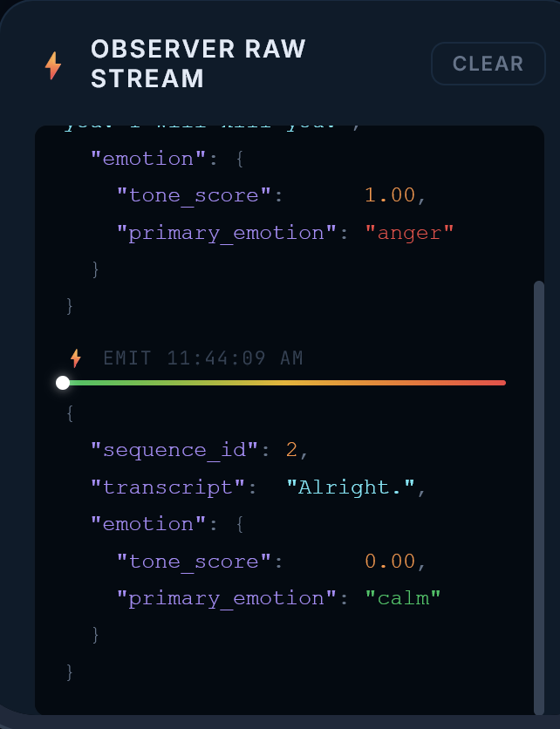Click the "emotion" key in the second entry
The height and width of the screenshot is (729, 560).
point(148,524)
